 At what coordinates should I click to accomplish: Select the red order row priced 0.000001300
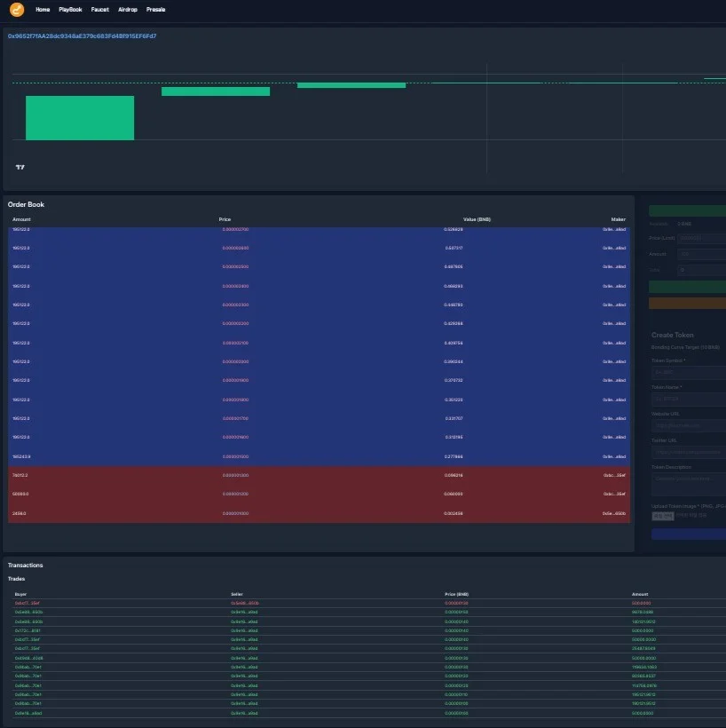coord(319,476)
